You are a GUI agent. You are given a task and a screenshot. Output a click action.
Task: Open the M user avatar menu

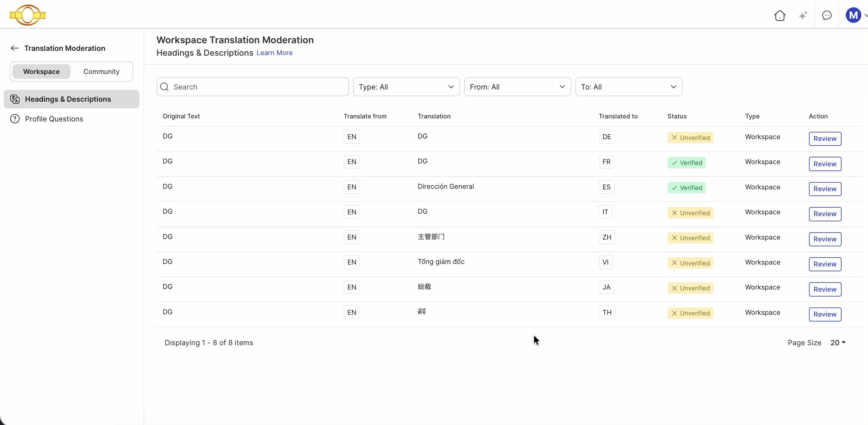(853, 15)
